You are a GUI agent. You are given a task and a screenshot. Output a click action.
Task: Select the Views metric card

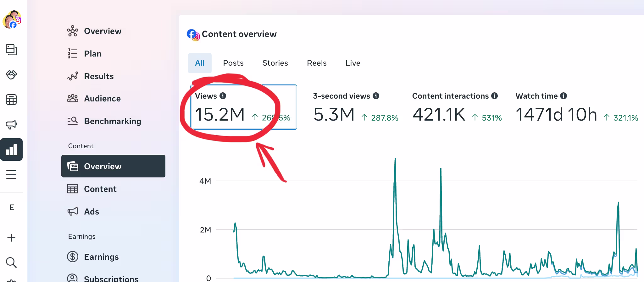244,107
